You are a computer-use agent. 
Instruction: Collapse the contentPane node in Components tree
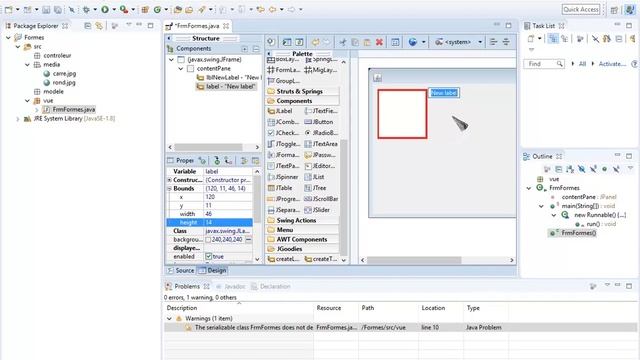click(180, 69)
